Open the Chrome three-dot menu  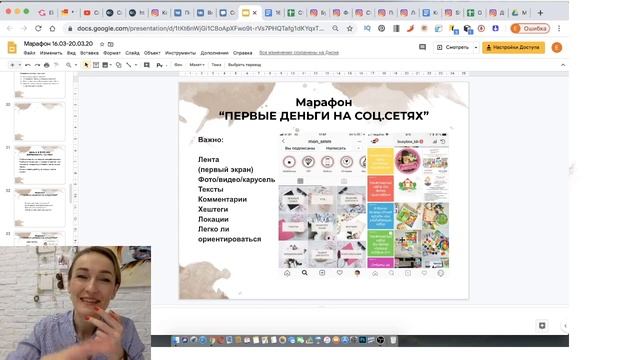click(x=559, y=29)
